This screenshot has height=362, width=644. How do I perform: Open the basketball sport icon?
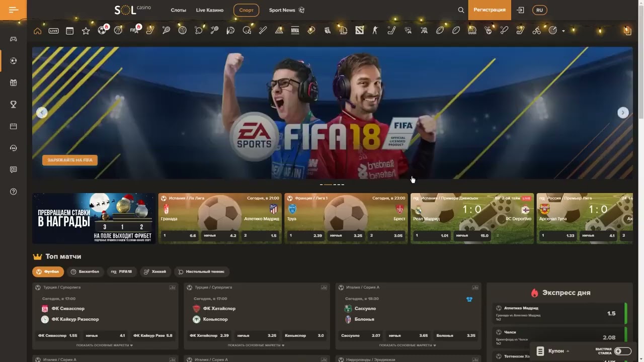click(x=118, y=30)
